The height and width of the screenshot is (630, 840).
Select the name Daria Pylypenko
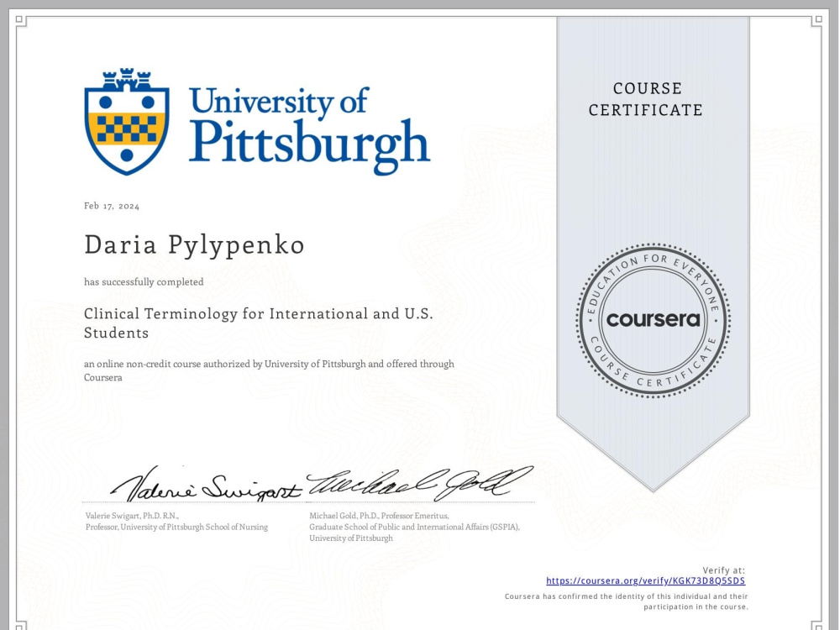195,245
